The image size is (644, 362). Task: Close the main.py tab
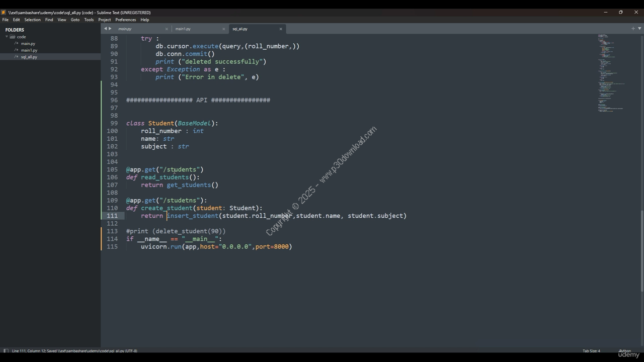(167, 29)
